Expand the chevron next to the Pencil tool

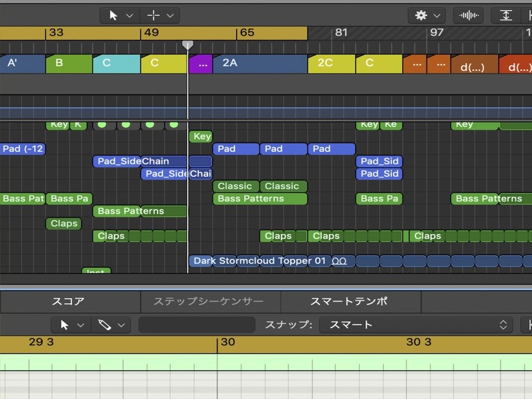(x=120, y=325)
